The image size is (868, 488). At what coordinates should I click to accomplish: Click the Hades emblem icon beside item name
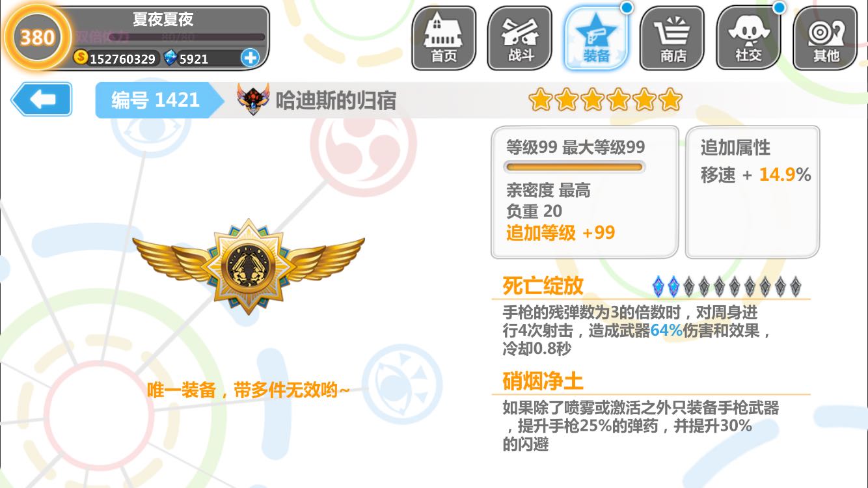[x=253, y=100]
